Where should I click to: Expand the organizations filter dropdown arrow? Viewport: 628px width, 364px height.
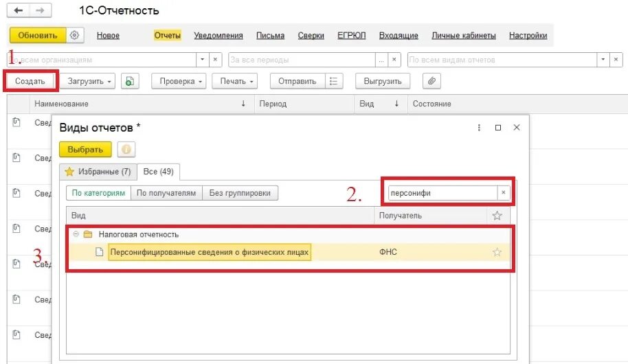[202, 60]
